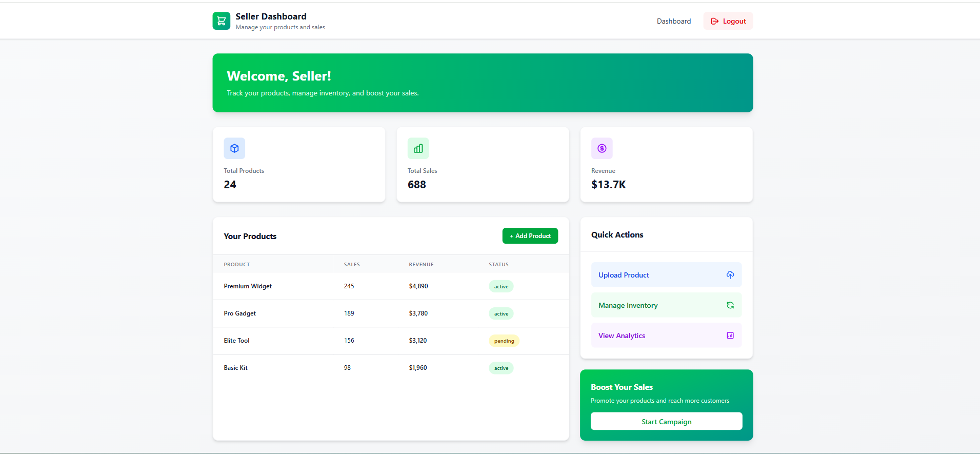Click the pending status badge for Elite Tool
This screenshot has width=980, height=454.
pyautogui.click(x=504, y=341)
